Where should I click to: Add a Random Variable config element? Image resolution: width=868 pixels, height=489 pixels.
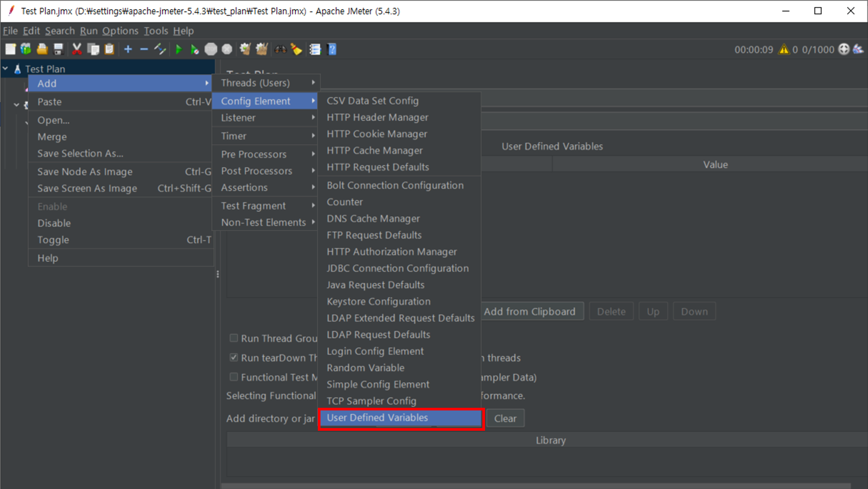click(x=400, y=368)
